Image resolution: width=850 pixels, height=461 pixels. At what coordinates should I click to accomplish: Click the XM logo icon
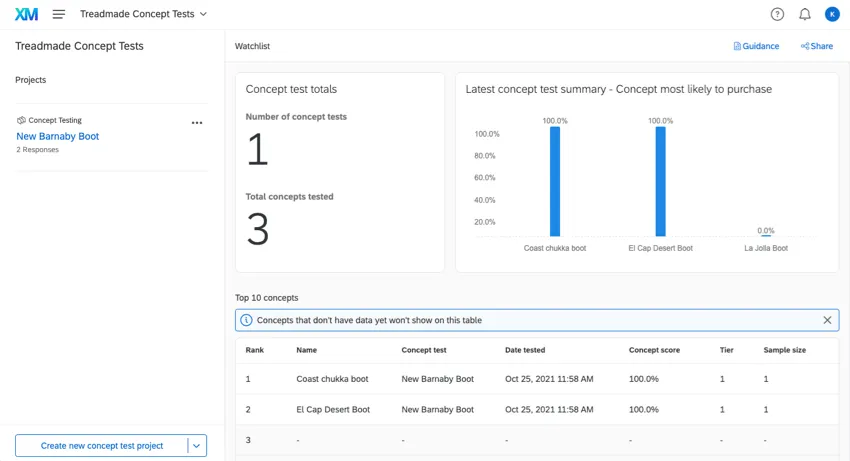[26, 14]
